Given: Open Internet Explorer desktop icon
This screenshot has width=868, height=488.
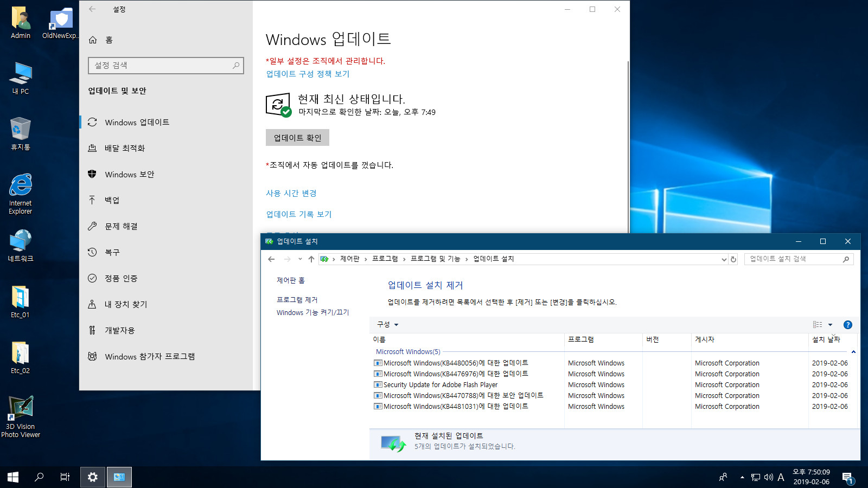Looking at the screenshot, I should coord(21,194).
